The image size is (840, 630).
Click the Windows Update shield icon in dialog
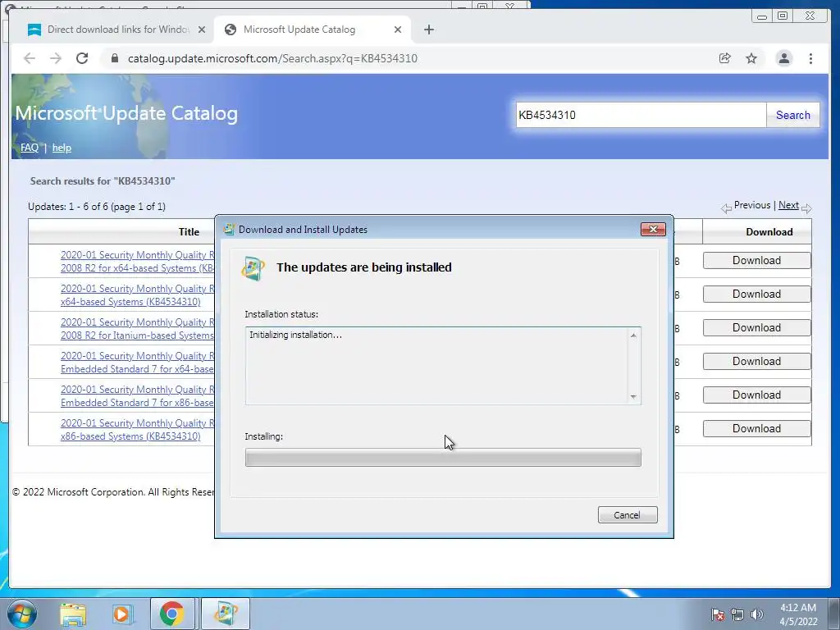(x=253, y=268)
